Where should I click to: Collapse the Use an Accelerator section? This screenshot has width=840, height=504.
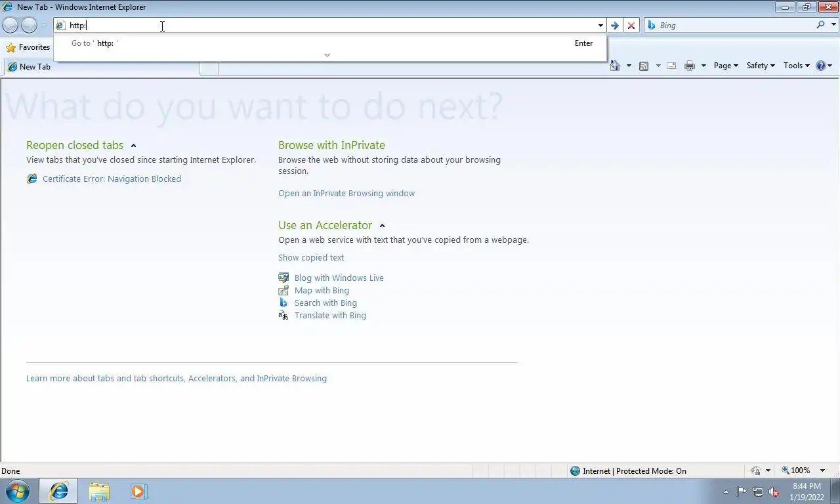pyautogui.click(x=382, y=226)
